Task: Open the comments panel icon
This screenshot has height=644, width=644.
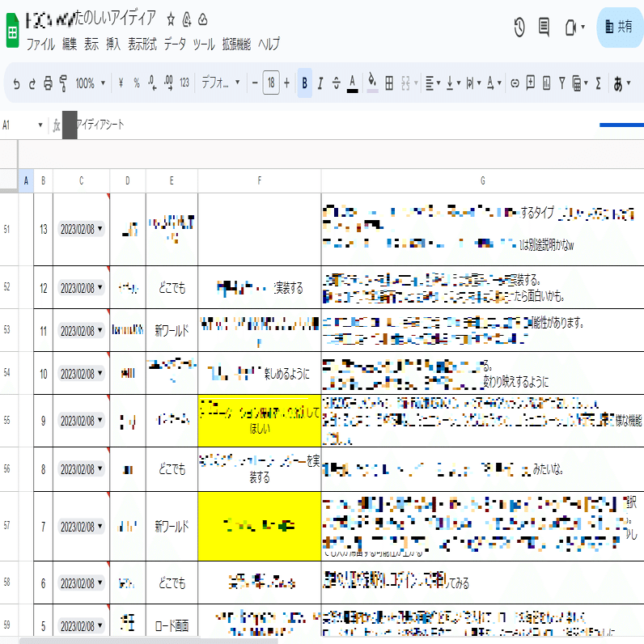Action: 544,28
